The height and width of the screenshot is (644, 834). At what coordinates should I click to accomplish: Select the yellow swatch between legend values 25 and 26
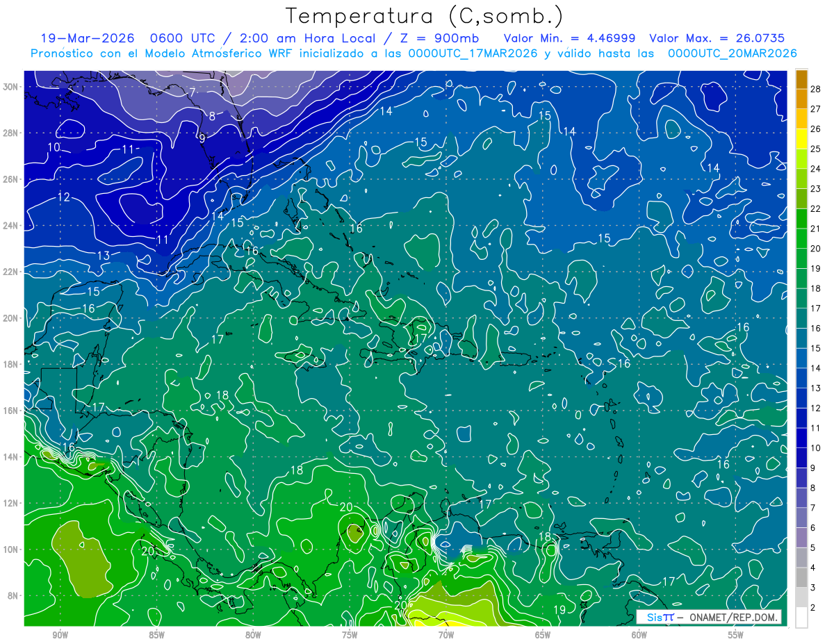801,138
